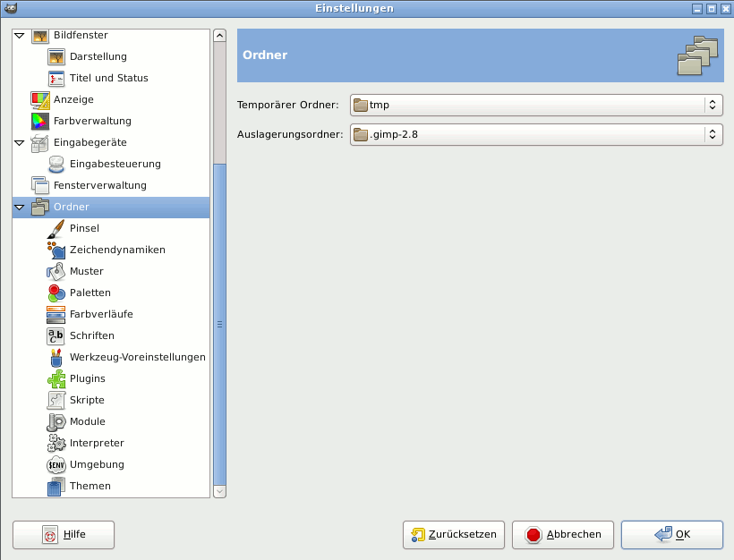Viewport: 734px width, 560px height.
Task: Click the Hilfe button
Action: tap(63, 535)
